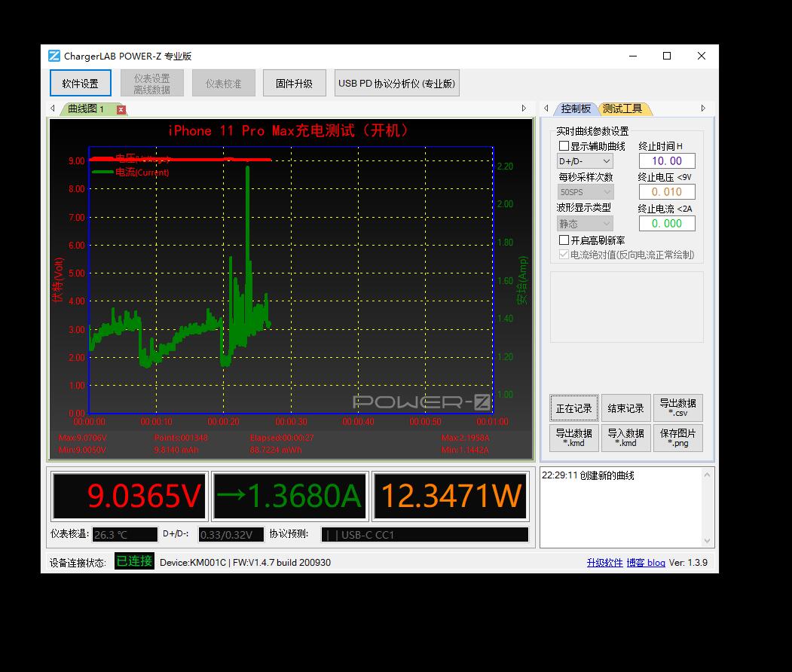Expand the 静态 waveform type dropdown
Image resolution: width=792 pixels, height=672 pixels.
[x=585, y=224]
